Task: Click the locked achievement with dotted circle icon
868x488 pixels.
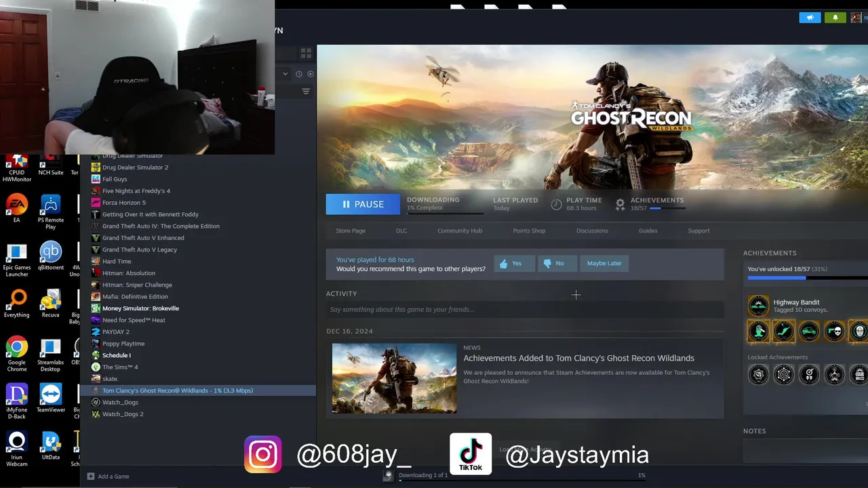Action: pyautogui.click(x=784, y=374)
